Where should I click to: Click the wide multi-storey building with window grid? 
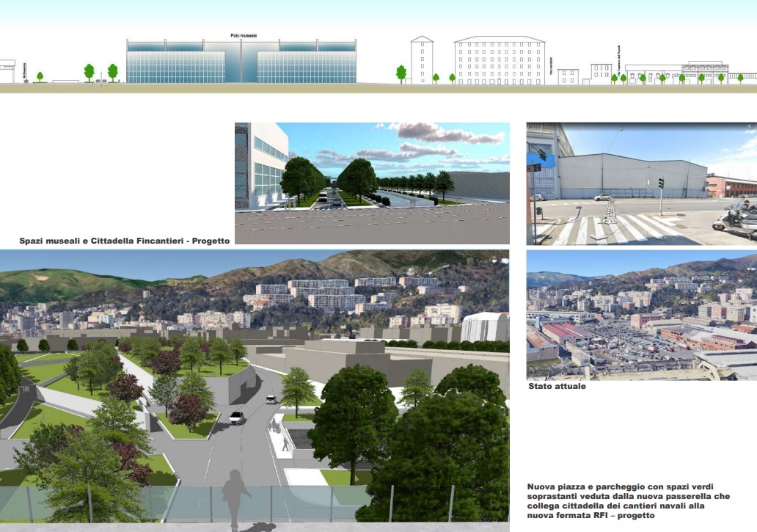[500, 61]
